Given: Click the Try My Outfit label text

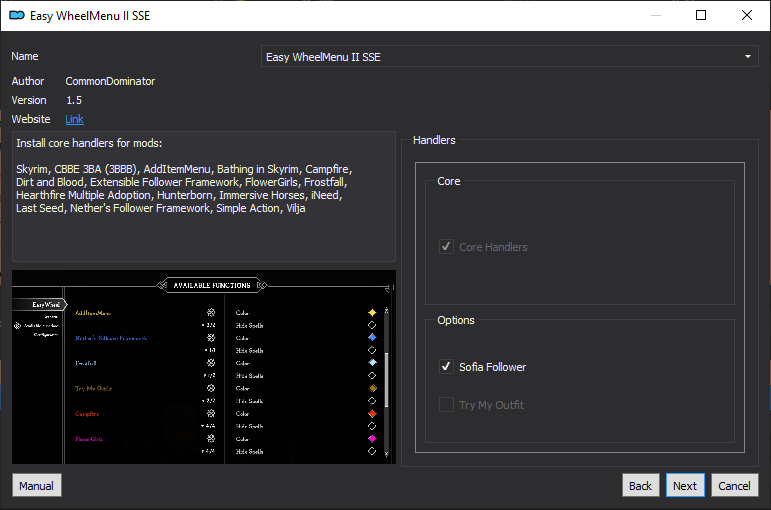Looking at the screenshot, I should click(491, 405).
